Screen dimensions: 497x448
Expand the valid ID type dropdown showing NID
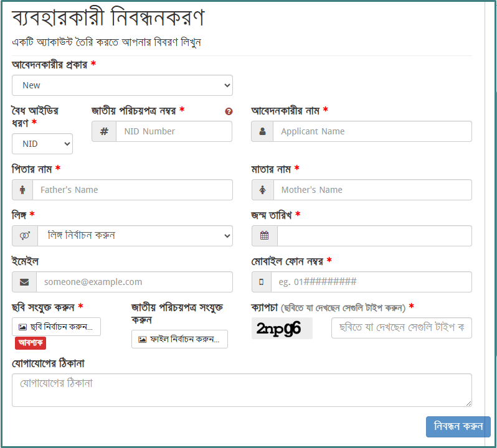[x=42, y=144]
